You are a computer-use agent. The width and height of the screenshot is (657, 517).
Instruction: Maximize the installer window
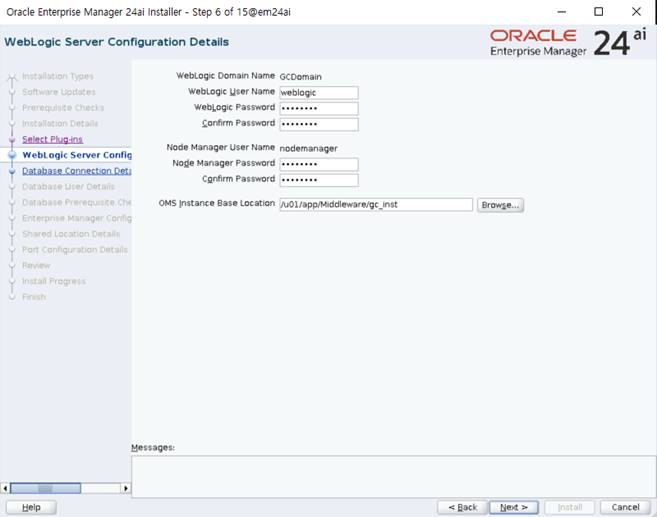click(599, 12)
